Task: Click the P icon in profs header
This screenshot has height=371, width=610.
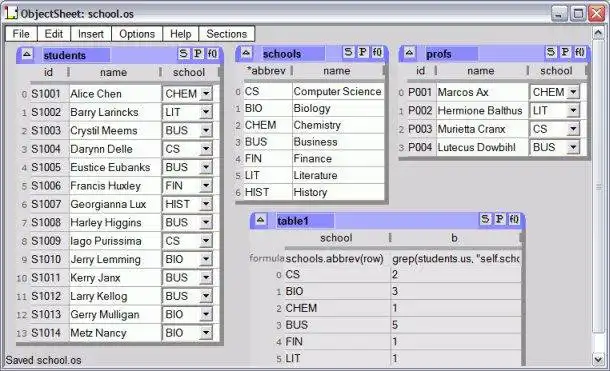Action: pos(565,52)
